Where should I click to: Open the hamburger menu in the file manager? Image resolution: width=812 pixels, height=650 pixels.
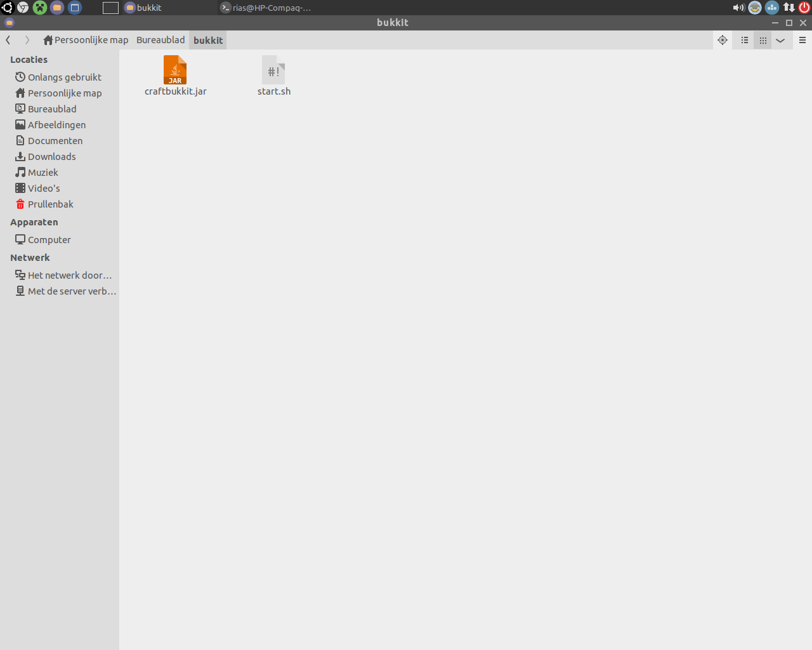point(802,40)
